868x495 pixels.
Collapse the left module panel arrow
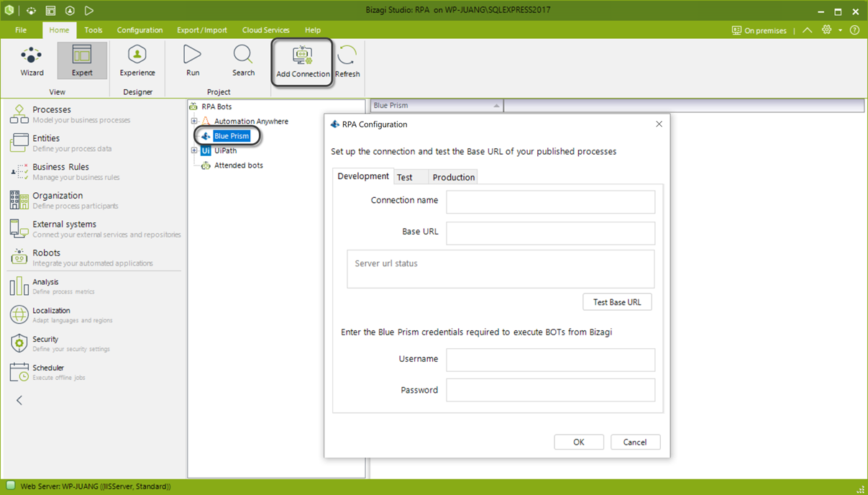click(x=19, y=400)
